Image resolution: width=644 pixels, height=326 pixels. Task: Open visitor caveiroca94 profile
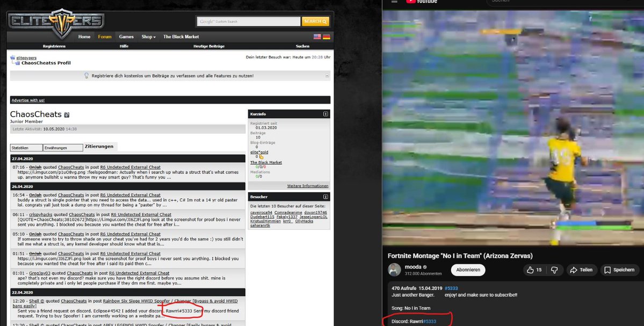tap(261, 213)
